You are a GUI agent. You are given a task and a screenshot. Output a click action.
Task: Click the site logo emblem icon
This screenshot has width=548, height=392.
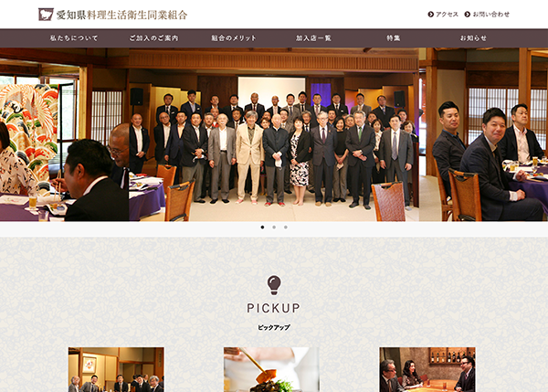coord(46,15)
